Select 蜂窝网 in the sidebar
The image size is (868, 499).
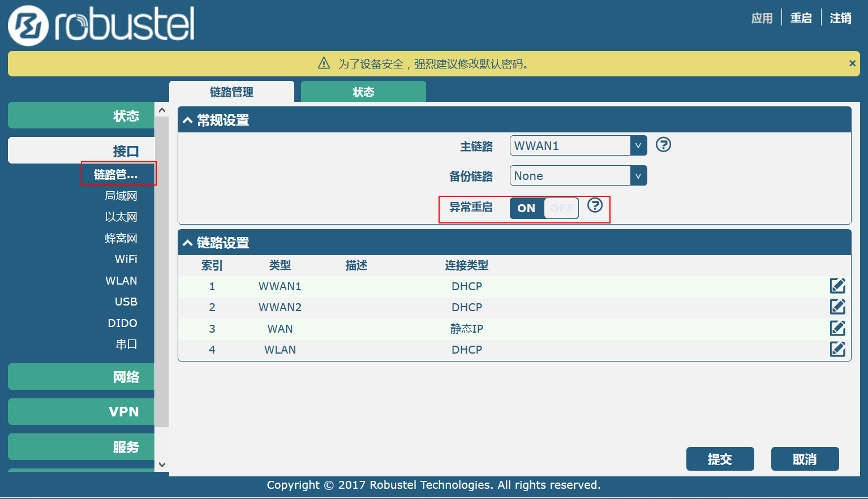pyautogui.click(x=121, y=238)
